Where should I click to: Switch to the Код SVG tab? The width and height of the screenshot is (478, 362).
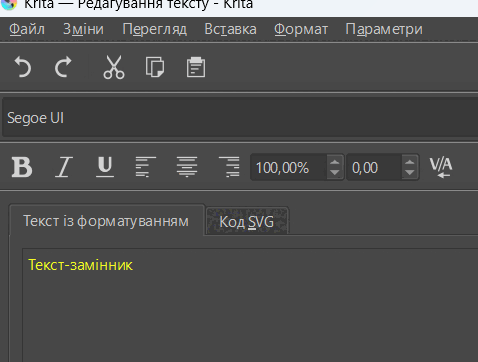(x=247, y=222)
